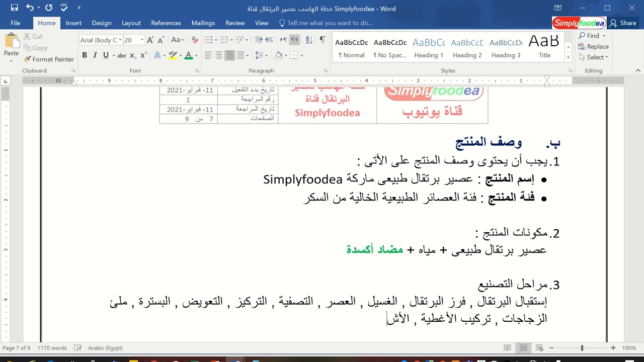The image size is (644, 362).
Task: Zoom in with the plus button
Action: pyautogui.click(x=613, y=348)
